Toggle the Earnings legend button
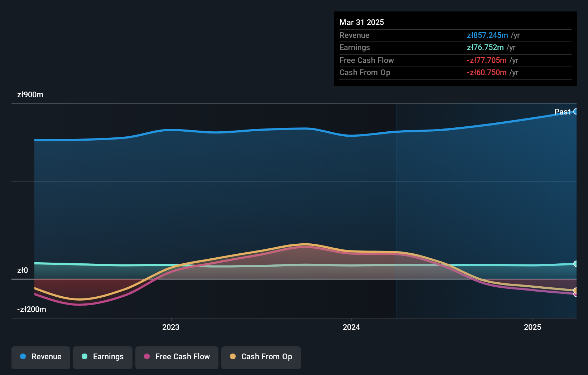This screenshot has height=375, width=588. point(103,357)
